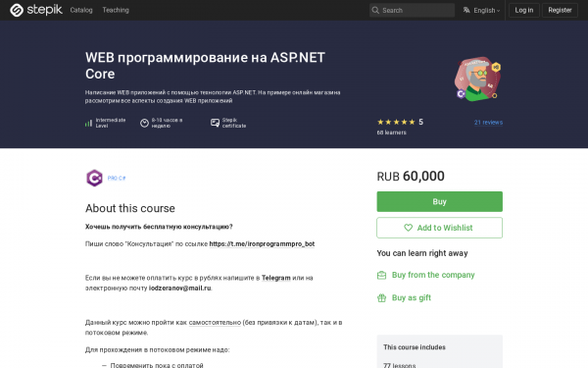Open the Buy as gift link
This screenshot has width=588, height=368.
coord(412,297)
